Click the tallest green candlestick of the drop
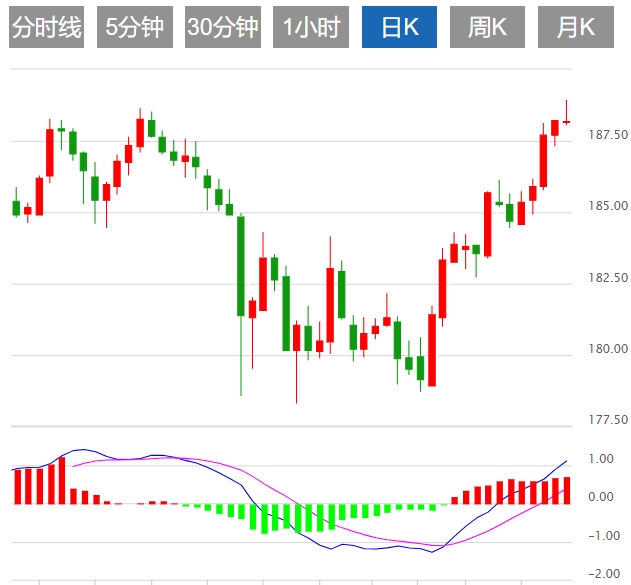This screenshot has height=585, width=631. [x=241, y=265]
